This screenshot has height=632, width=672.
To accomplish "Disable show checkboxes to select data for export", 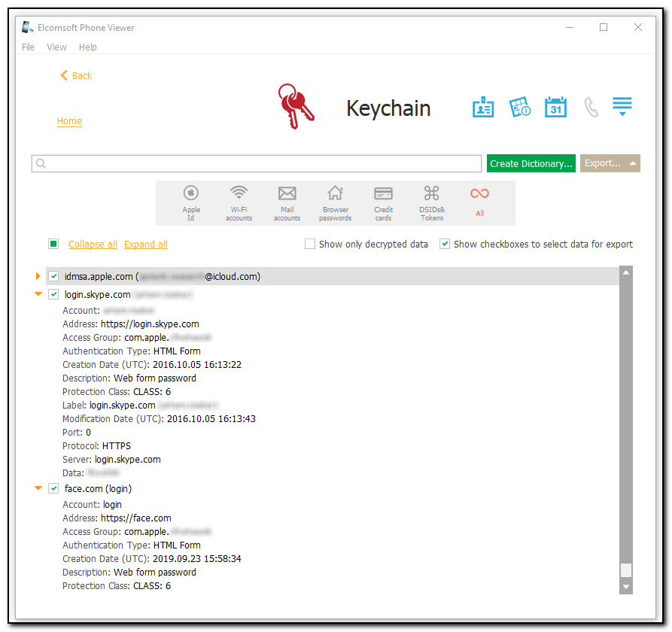I will [444, 244].
